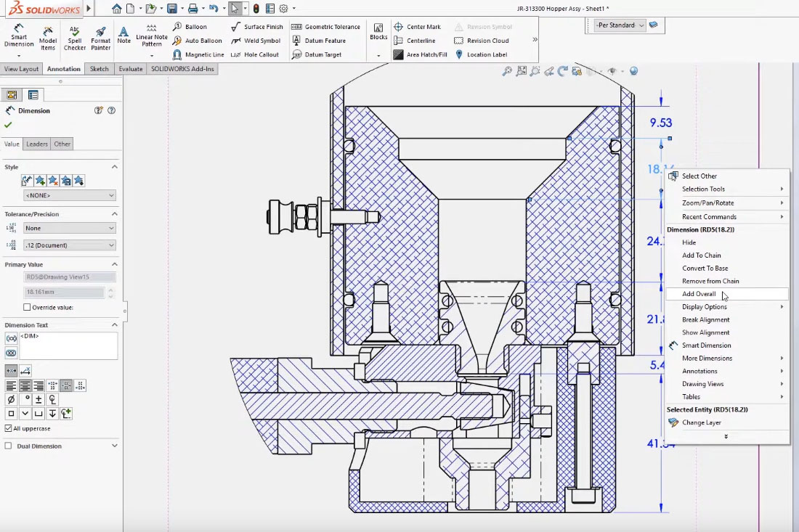This screenshot has height=532, width=799.
Task: Open the SOLIDWORKS Add-Ins tab
Action: pyautogui.click(x=182, y=69)
